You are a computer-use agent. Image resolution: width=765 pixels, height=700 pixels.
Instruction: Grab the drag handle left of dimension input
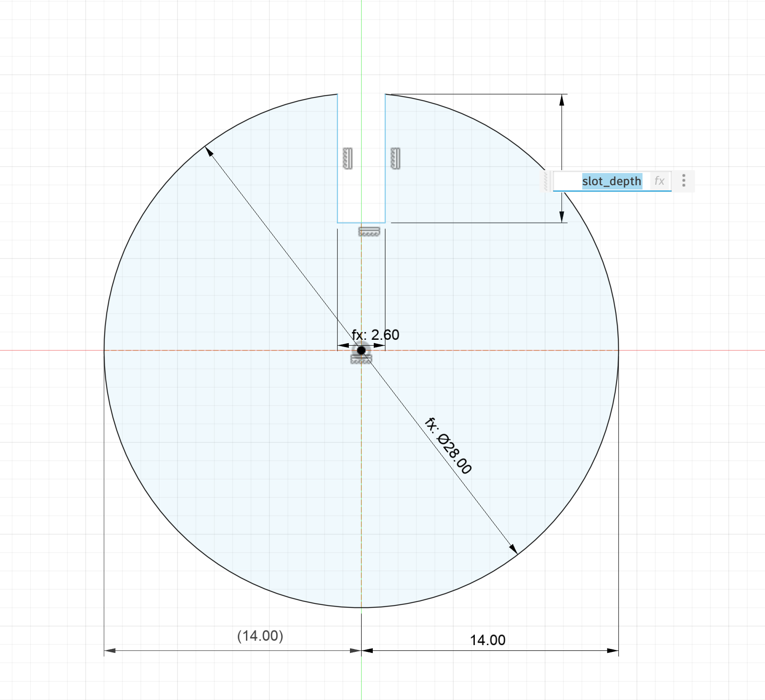(546, 181)
